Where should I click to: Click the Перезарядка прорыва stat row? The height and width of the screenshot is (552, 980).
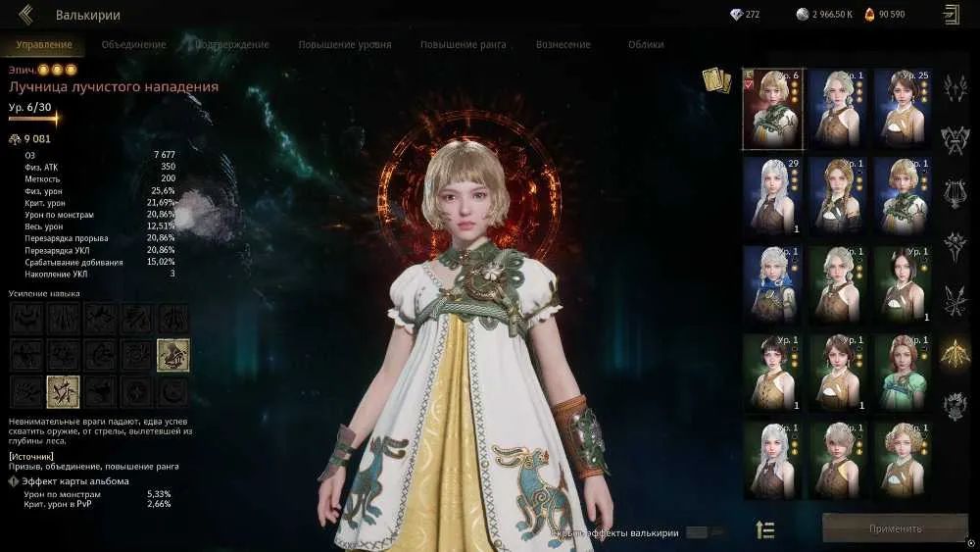click(100, 238)
